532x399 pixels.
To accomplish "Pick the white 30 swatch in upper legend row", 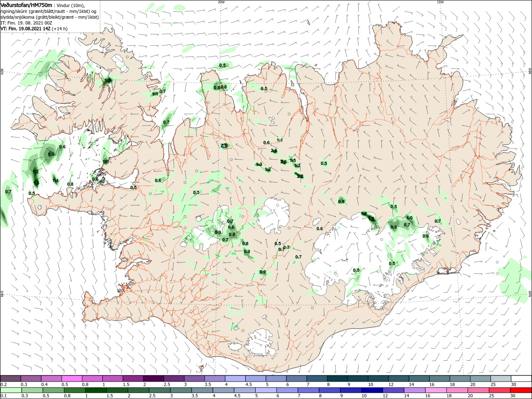I will click(521, 379).
